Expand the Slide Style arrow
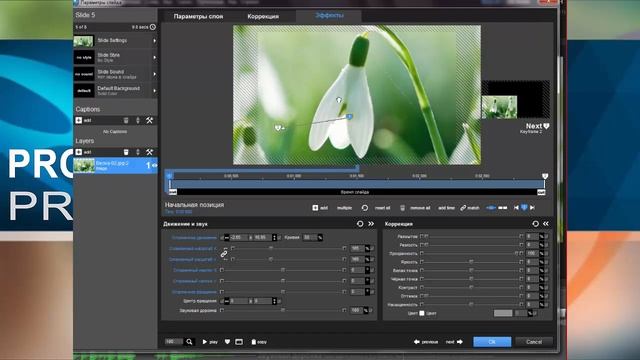 coord(154,57)
